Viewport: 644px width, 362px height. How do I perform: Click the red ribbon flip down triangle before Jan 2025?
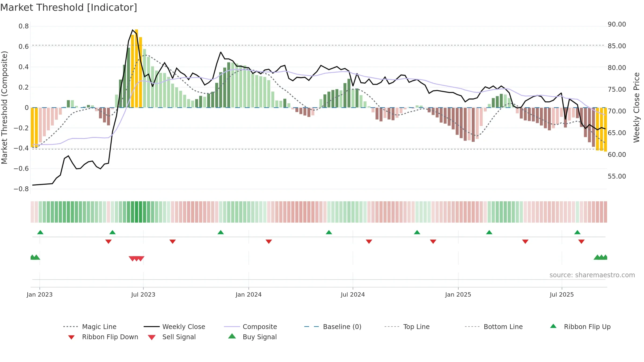[433, 242]
